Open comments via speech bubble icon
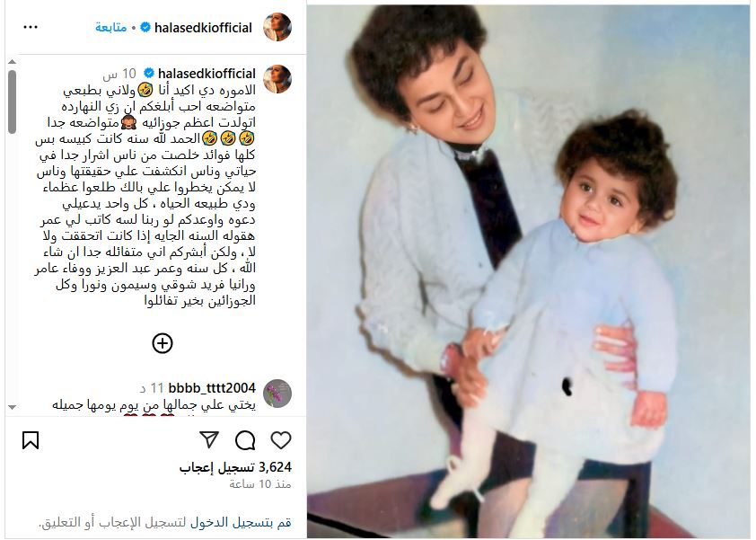 pyautogui.click(x=245, y=440)
